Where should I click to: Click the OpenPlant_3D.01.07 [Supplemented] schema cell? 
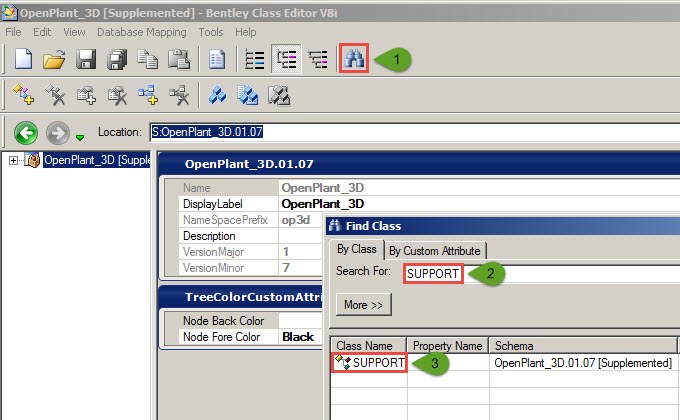pos(583,362)
